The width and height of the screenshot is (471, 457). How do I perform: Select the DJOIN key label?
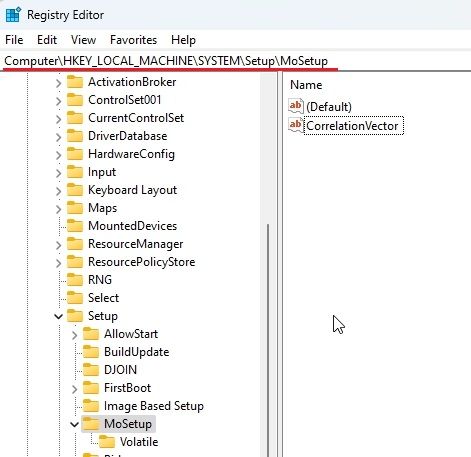point(120,370)
